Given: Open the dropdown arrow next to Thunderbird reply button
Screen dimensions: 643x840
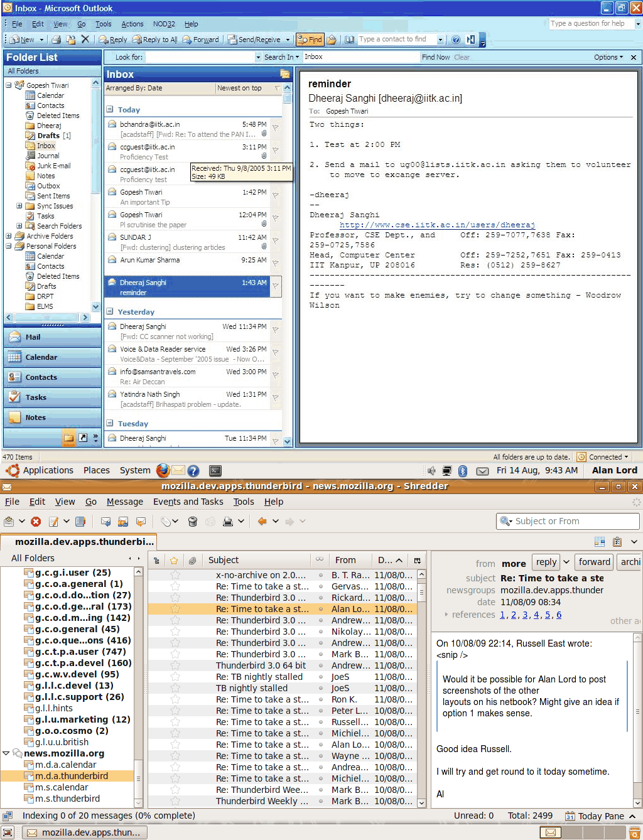Looking at the screenshot, I should pyautogui.click(x=566, y=562).
